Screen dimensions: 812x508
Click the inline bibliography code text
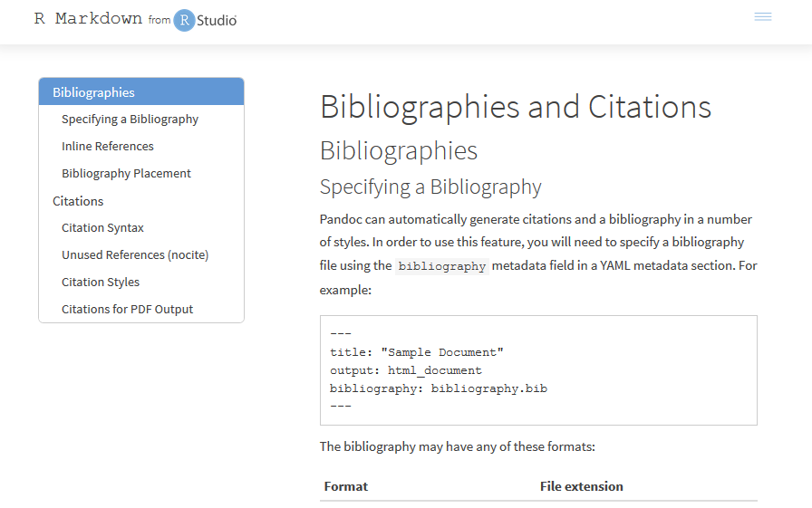click(441, 266)
